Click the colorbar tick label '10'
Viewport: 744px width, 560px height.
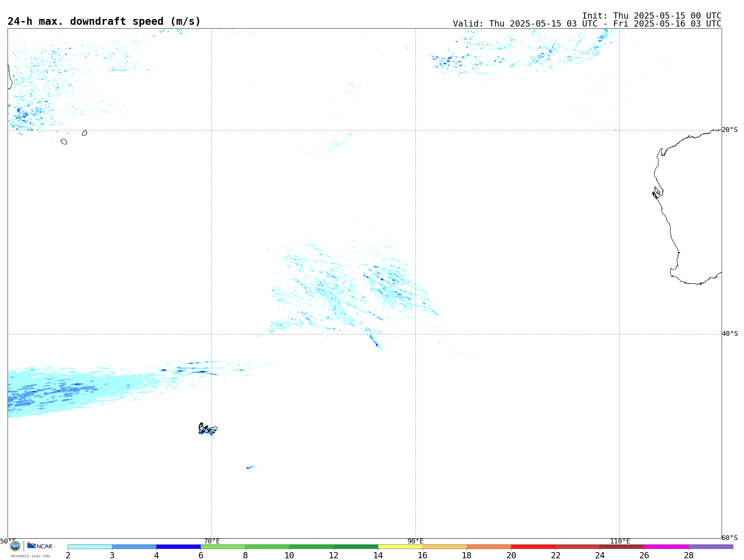(289, 555)
